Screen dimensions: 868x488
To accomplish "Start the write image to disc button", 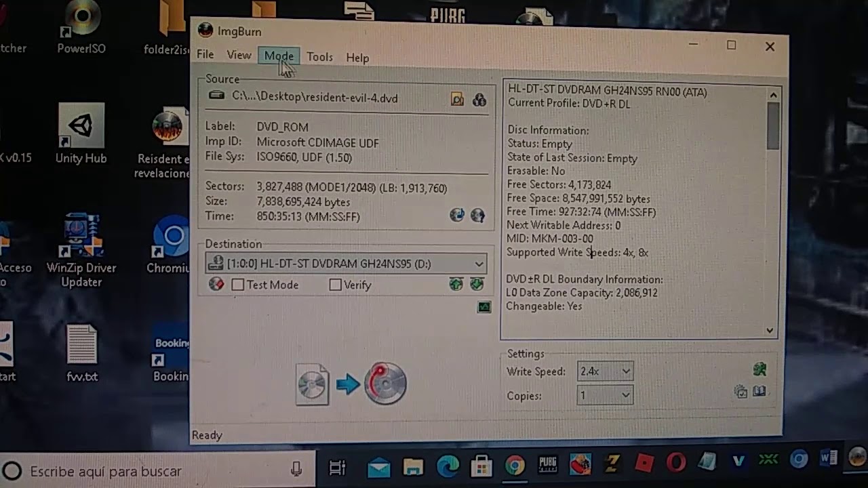I will pyautogui.click(x=351, y=384).
